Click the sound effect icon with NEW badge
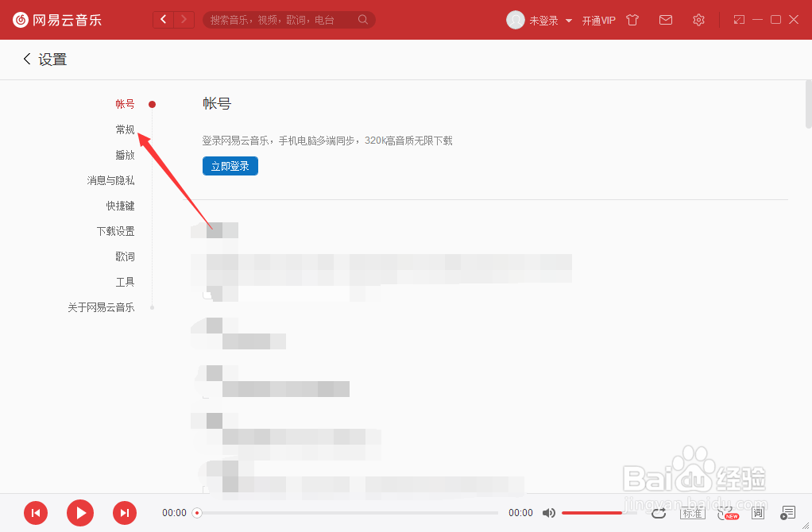 tap(725, 513)
